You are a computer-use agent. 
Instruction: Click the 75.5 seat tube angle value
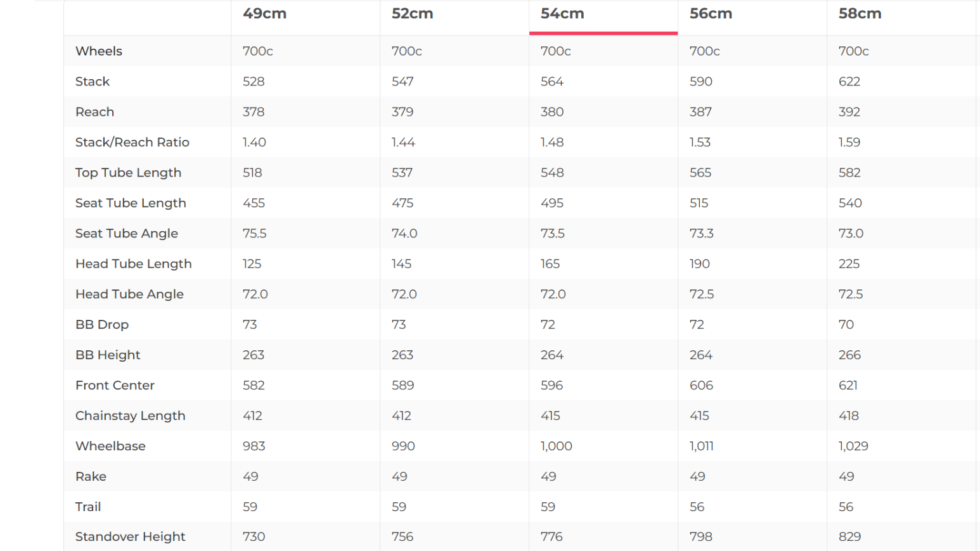pyautogui.click(x=255, y=234)
